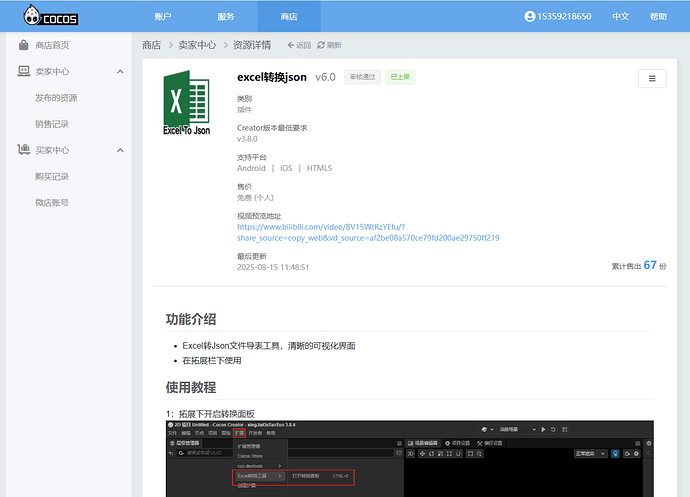Click the 返回 back arrow
Viewport: 690px width, 497px height.
299,45
